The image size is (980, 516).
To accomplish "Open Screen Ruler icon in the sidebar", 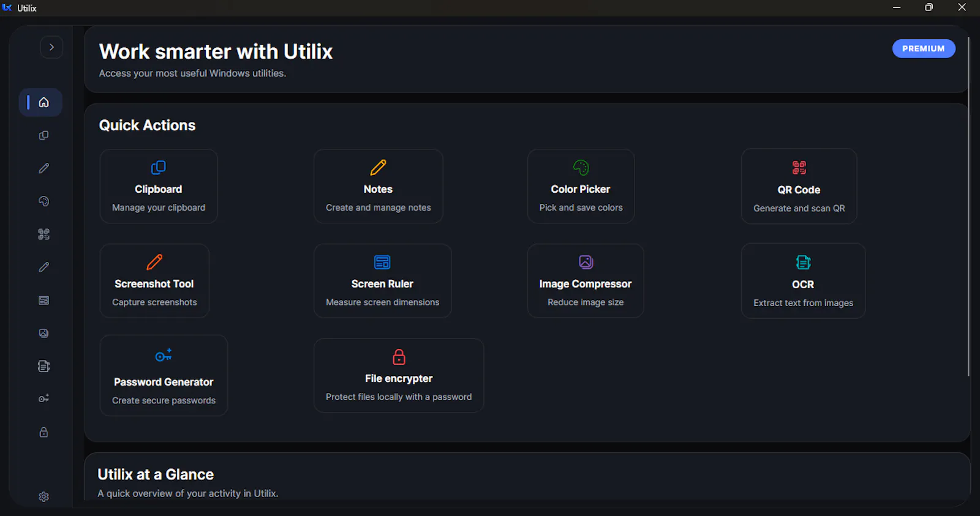I will pyautogui.click(x=43, y=300).
